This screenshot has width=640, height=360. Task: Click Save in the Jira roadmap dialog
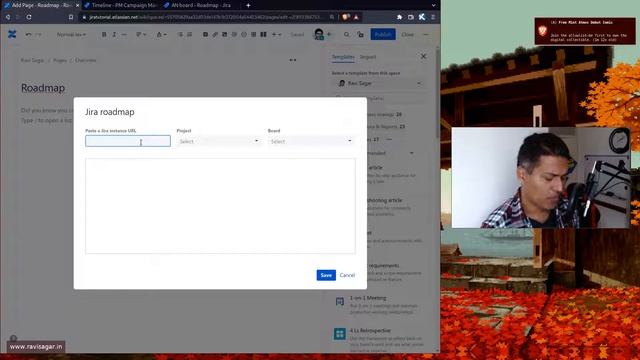326,275
